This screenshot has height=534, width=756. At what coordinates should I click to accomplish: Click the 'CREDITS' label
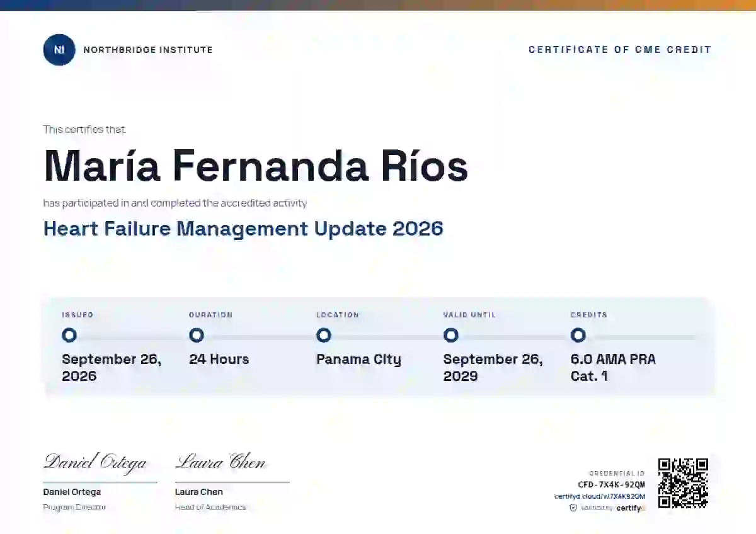coord(589,315)
